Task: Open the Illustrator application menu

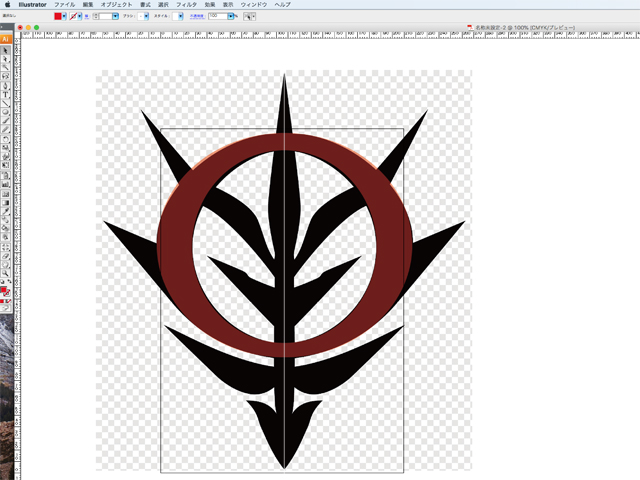Action: pyautogui.click(x=33, y=4)
